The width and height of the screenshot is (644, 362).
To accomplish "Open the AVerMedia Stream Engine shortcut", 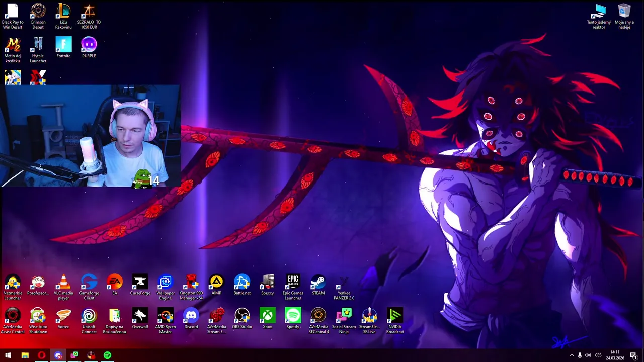I will pos(216,321).
